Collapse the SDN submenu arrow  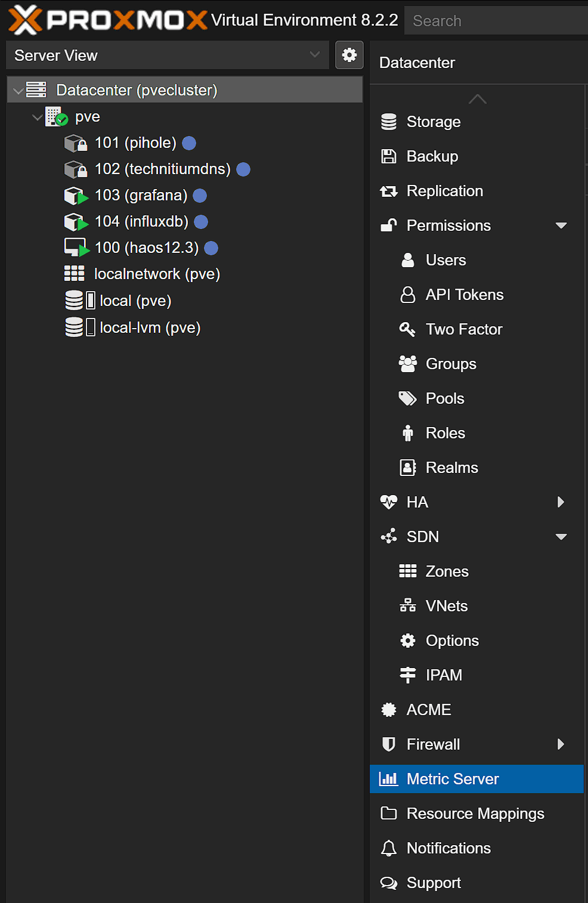pyautogui.click(x=561, y=537)
